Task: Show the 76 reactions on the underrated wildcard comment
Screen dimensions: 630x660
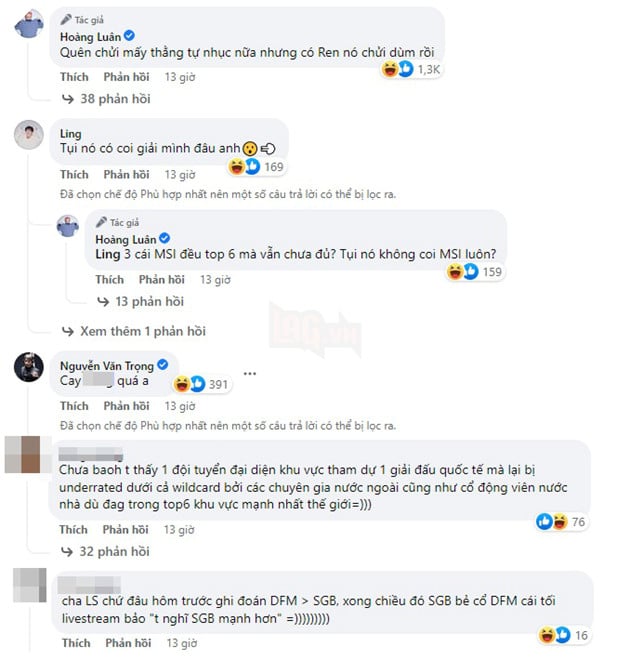Action: (561, 522)
